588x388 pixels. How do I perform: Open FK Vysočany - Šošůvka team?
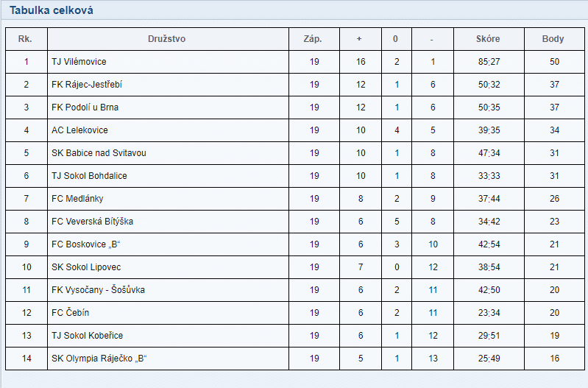[98, 289]
